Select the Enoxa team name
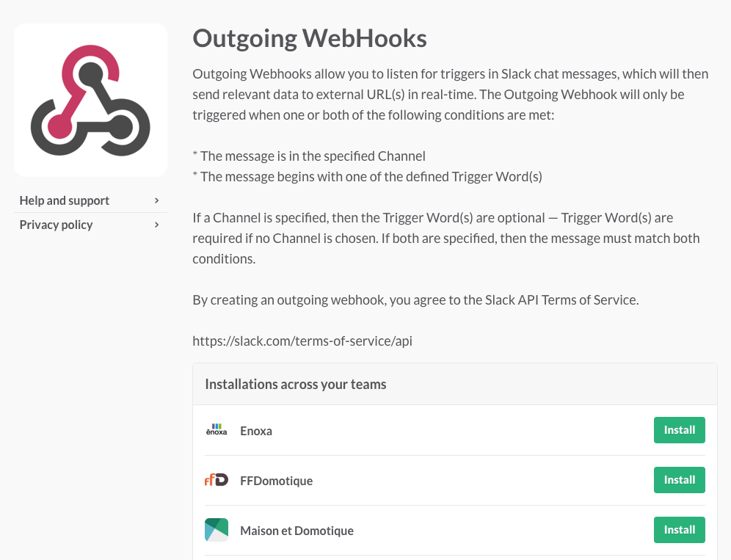The width and height of the screenshot is (731, 560). pos(256,431)
